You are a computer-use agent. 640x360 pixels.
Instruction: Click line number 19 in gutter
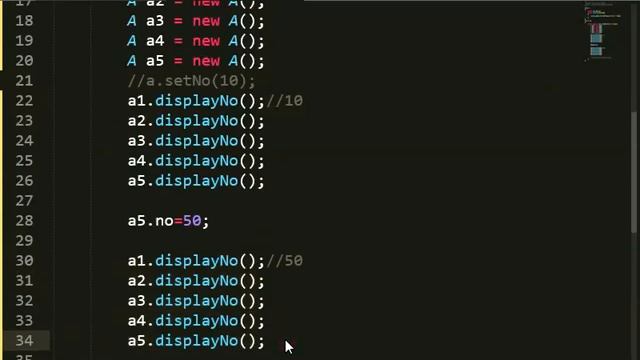(24, 40)
